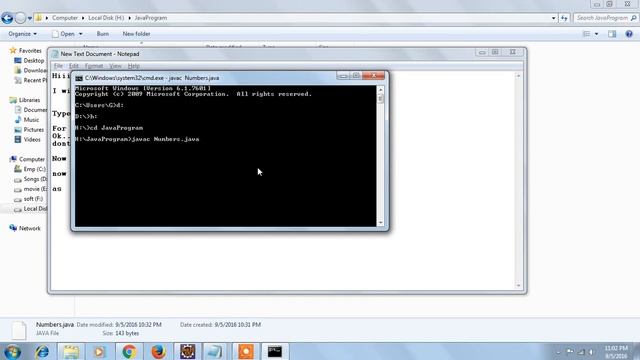Select Libraries in the navigation pane
The width and height of the screenshot is (640, 360).
coord(25,100)
